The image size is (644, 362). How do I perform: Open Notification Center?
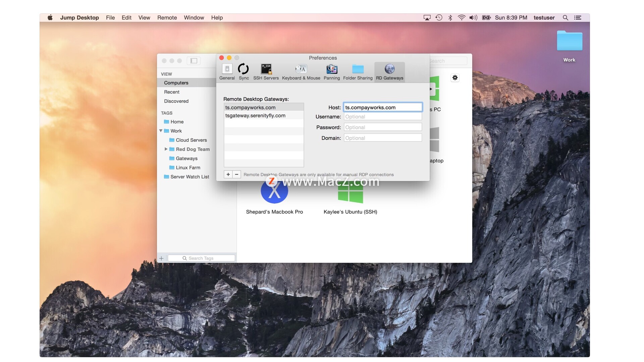pos(578,17)
